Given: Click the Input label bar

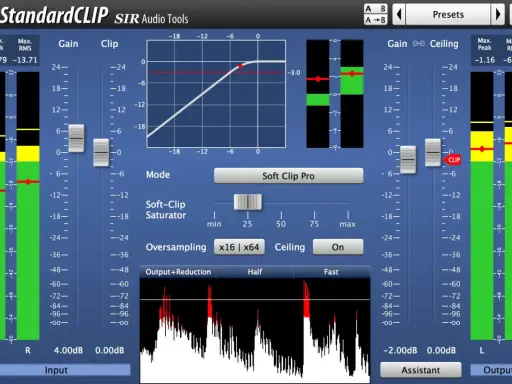Looking at the screenshot, I should pos(65,370).
